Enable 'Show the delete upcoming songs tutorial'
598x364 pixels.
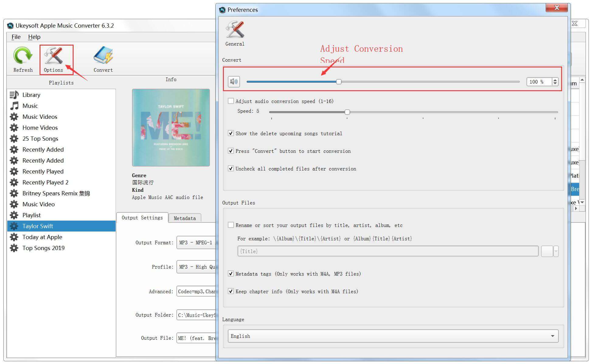231,134
